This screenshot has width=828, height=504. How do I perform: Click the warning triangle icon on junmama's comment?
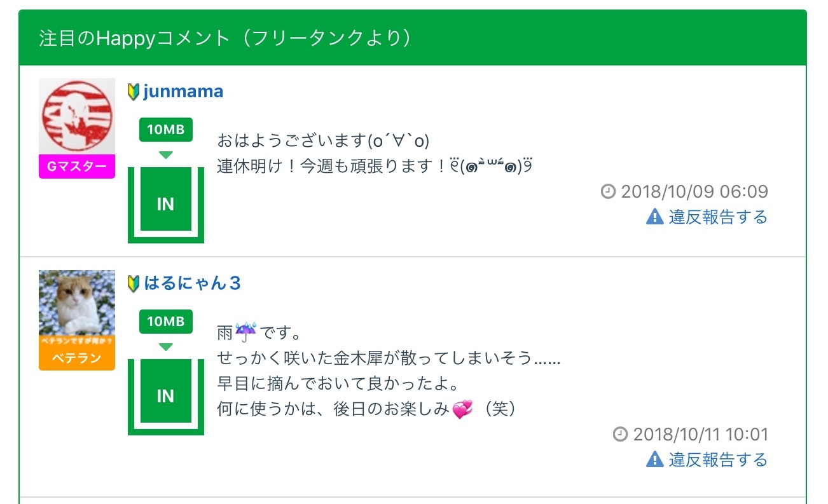click(x=654, y=217)
